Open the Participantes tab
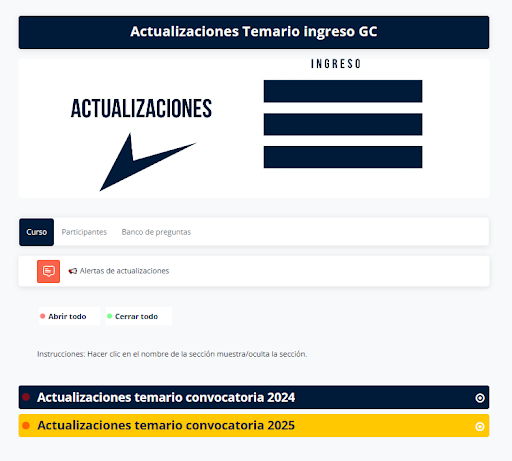The width and height of the screenshot is (512, 461). pos(84,232)
